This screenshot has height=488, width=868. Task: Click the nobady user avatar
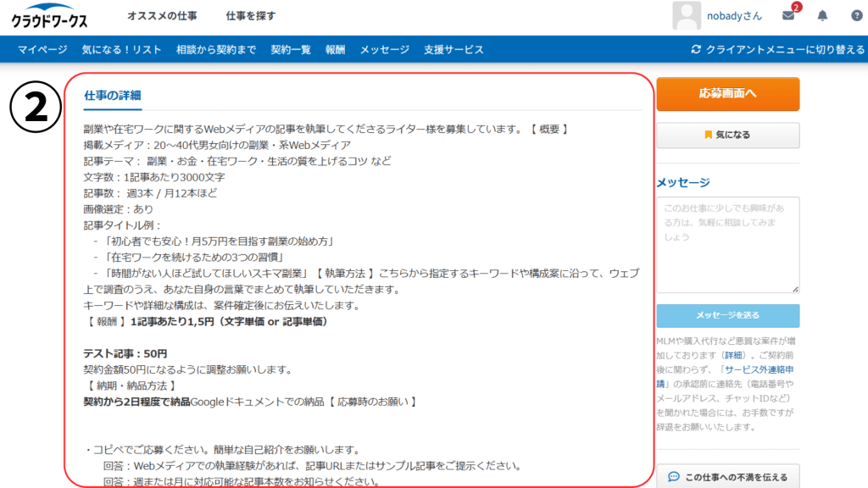pyautogui.click(x=686, y=16)
